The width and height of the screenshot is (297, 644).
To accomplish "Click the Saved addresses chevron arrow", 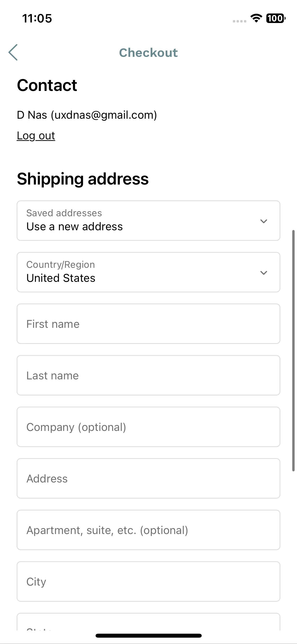I will pyautogui.click(x=264, y=221).
